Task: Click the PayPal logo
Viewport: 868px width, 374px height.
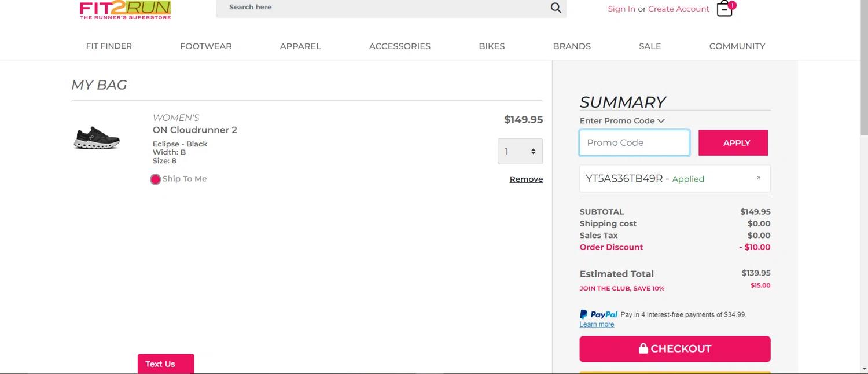Action: click(599, 314)
